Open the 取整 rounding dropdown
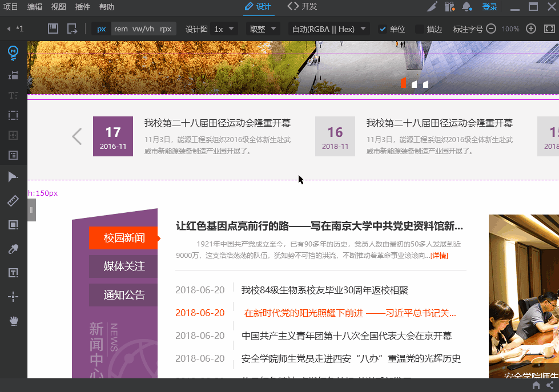 (x=263, y=28)
